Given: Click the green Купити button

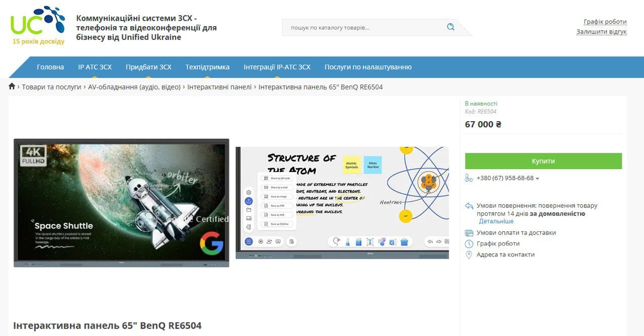Looking at the screenshot, I should point(543,161).
